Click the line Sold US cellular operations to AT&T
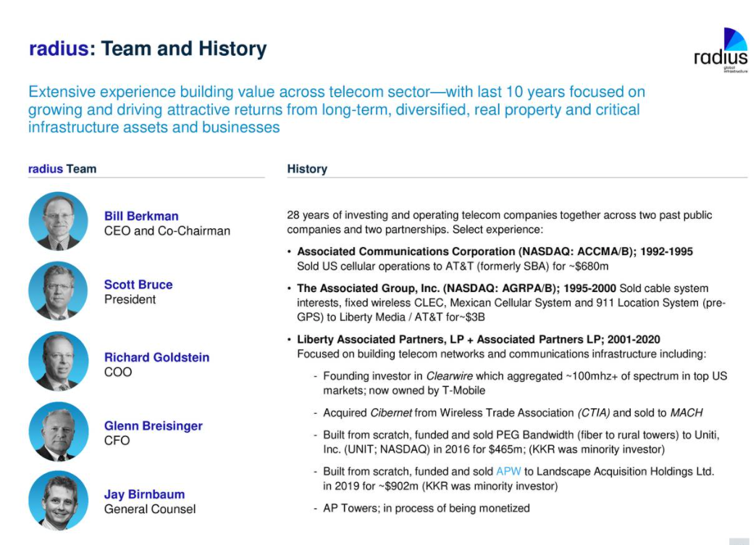This screenshot has height=545, width=756. pos(453,266)
